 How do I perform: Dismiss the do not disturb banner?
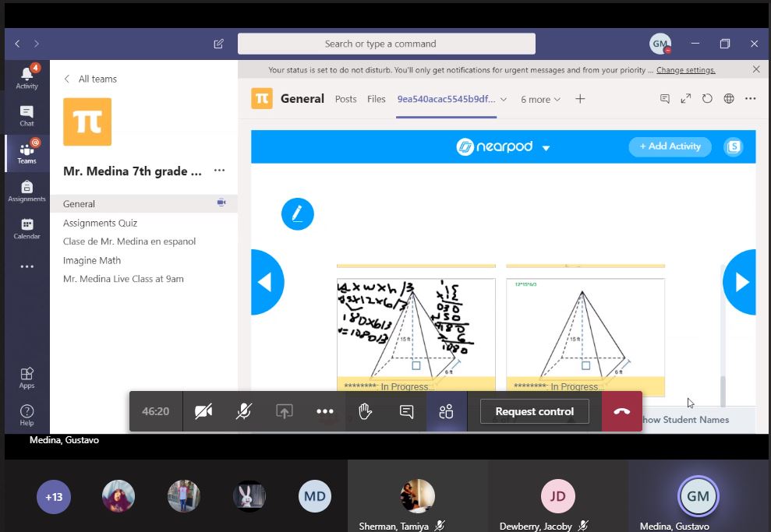coord(756,69)
